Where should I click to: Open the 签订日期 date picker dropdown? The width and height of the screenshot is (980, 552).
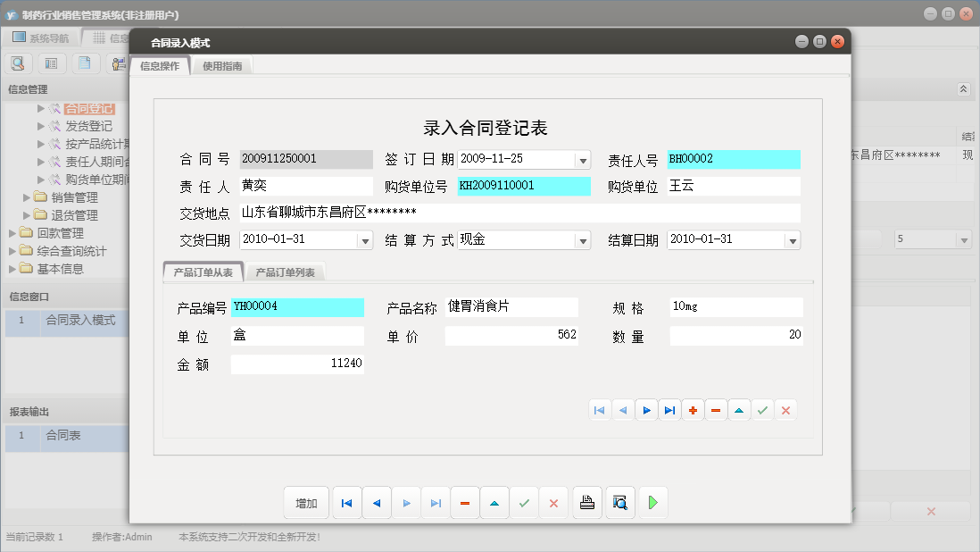(585, 159)
